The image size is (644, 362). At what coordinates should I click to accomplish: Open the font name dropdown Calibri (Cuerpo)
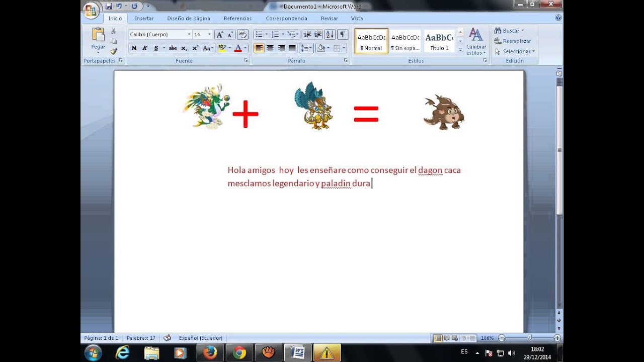coord(189,34)
